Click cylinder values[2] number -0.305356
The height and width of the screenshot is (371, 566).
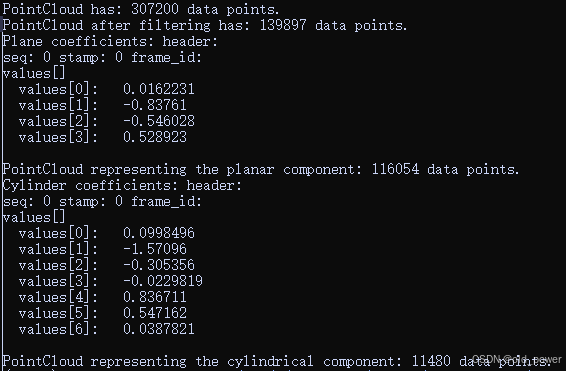click(x=159, y=265)
